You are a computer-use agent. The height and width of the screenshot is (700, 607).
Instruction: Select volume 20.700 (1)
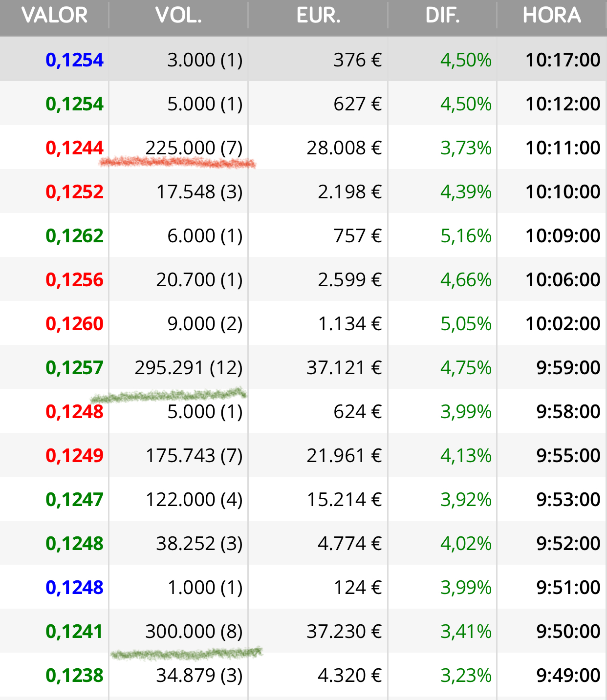click(199, 280)
